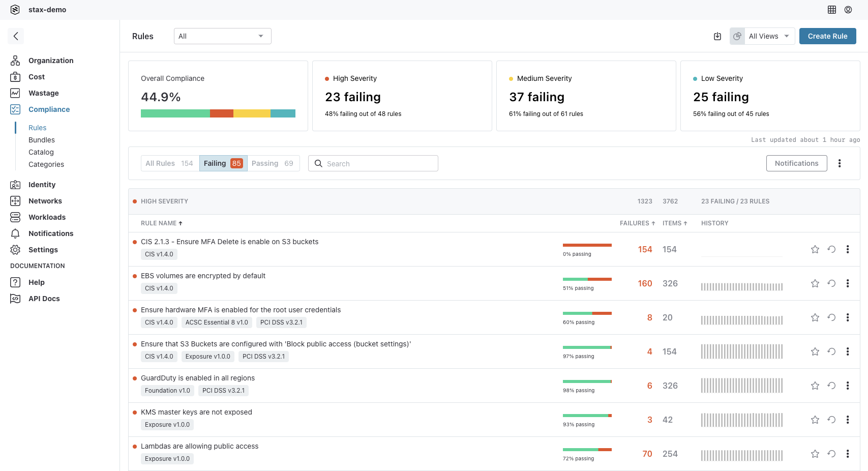Open Categories in Compliance submenu
Screen dimensions: 868x471
[x=46, y=164]
